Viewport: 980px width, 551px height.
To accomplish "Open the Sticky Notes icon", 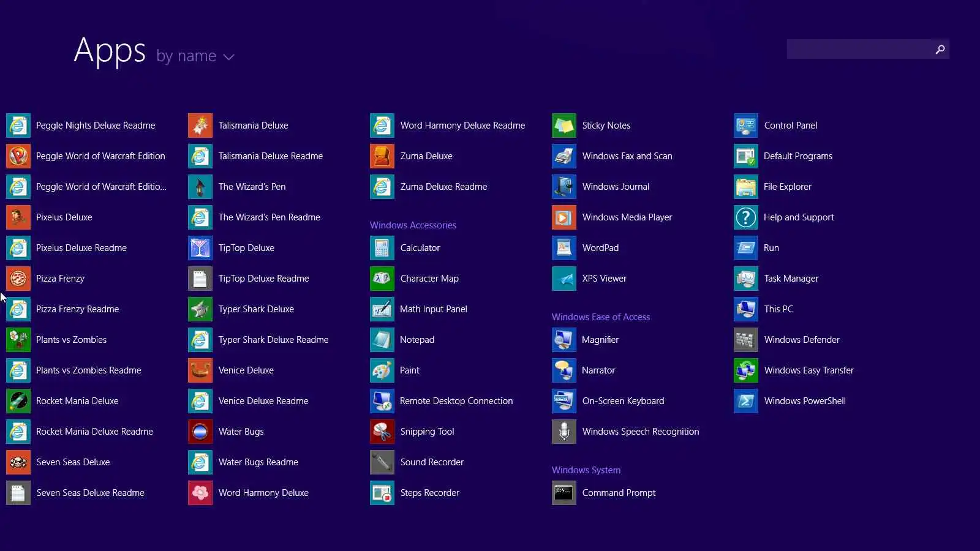I will (564, 126).
